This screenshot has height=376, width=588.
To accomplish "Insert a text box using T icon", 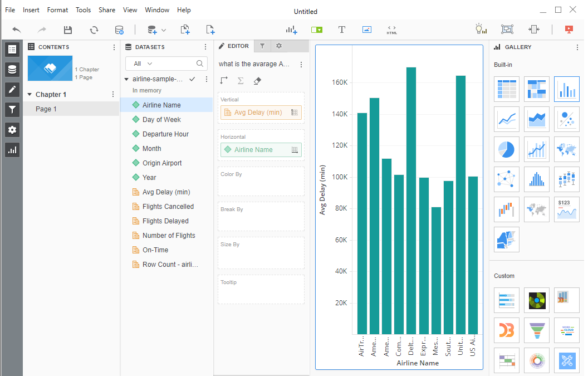I will (x=342, y=30).
